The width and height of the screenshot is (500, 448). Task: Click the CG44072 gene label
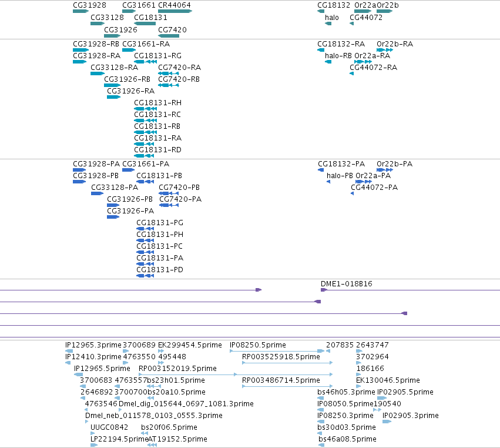(x=366, y=18)
